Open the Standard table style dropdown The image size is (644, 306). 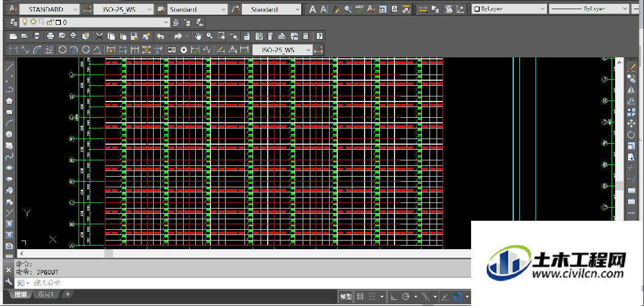pos(198,9)
